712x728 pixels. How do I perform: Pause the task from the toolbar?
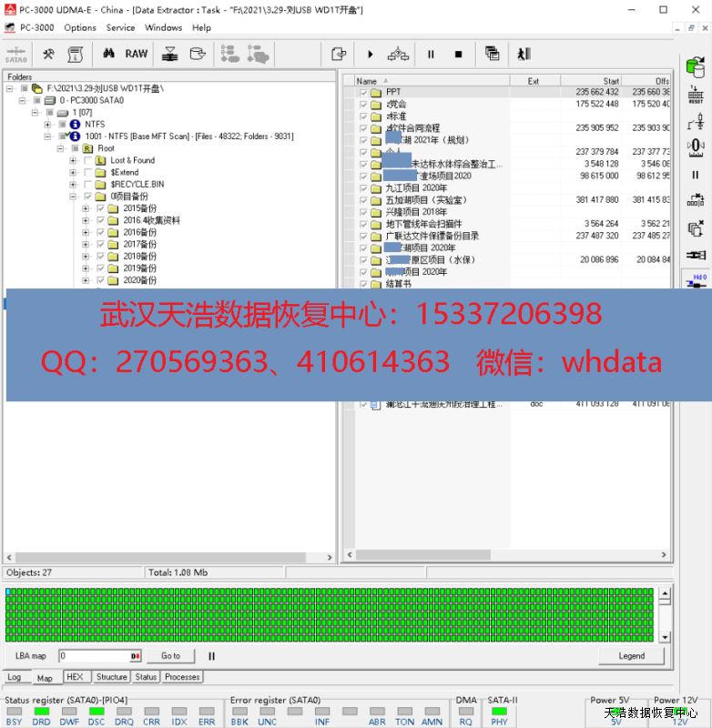coord(431,54)
